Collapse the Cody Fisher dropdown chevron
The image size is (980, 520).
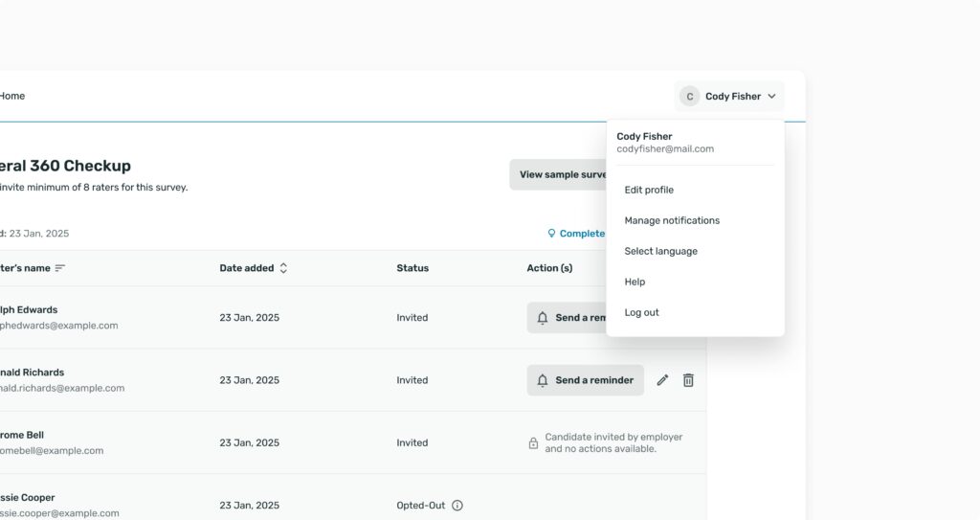click(771, 97)
